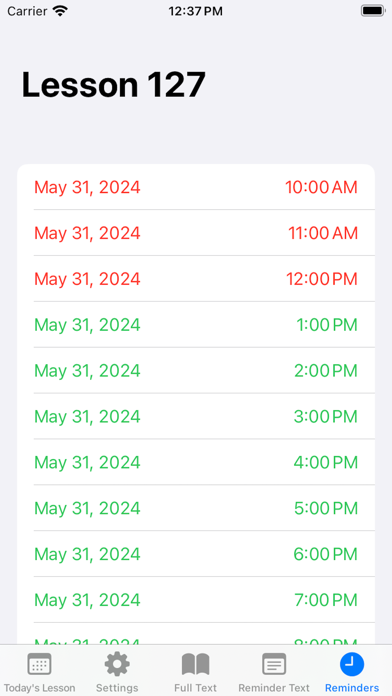Switch to Today's Lesson tab label
392x696 pixels.
click(40, 688)
